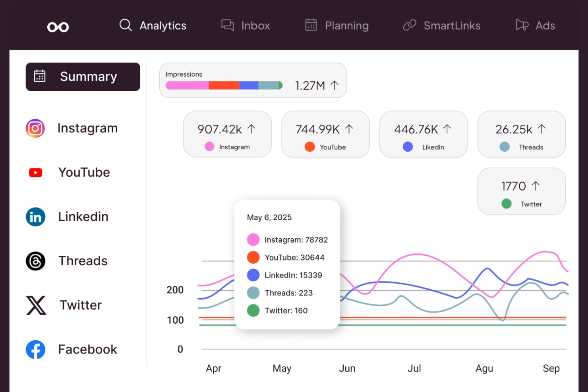Click the Apr label on chart axis

point(214,369)
